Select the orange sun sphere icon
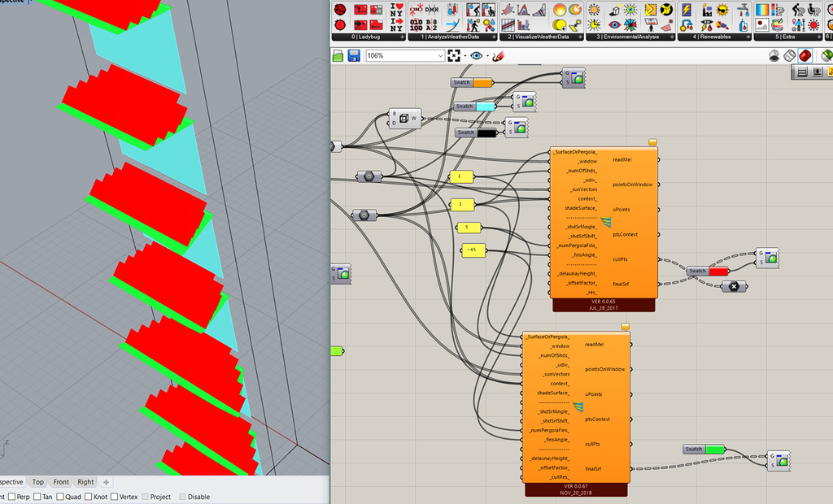Screen dimensions: 833x504 point(560,10)
